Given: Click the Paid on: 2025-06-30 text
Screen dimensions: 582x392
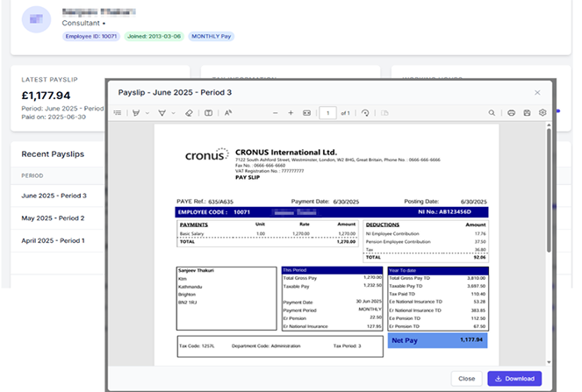Looking at the screenshot, I should click(x=54, y=117).
